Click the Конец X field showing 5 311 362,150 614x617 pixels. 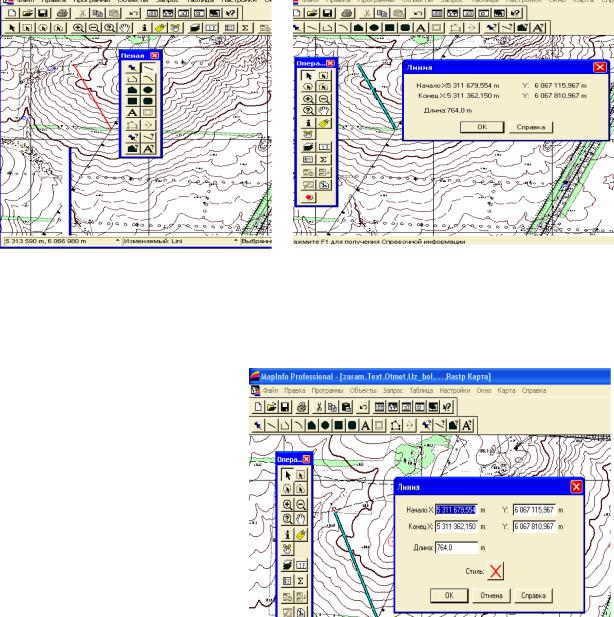457,526
